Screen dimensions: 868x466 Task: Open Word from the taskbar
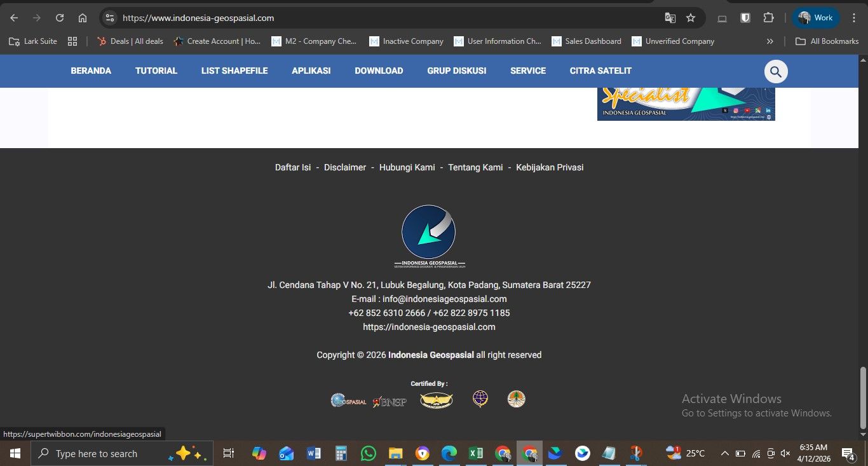[313, 453]
